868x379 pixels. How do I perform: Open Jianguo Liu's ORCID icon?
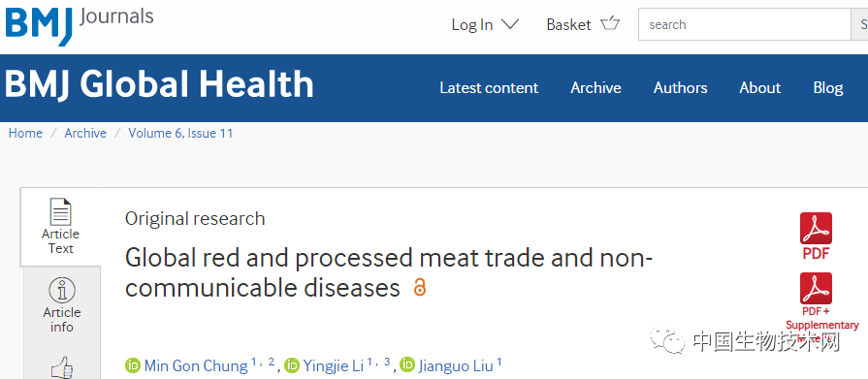point(407,365)
